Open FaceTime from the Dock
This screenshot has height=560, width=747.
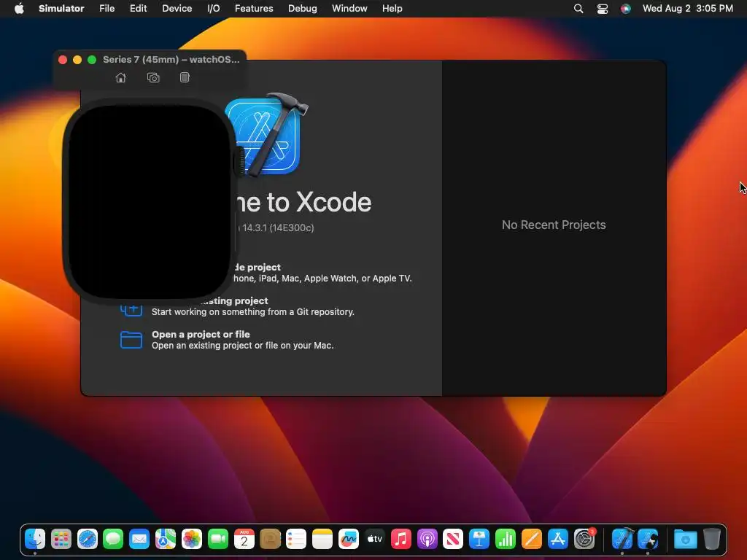(x=217, y=539)
